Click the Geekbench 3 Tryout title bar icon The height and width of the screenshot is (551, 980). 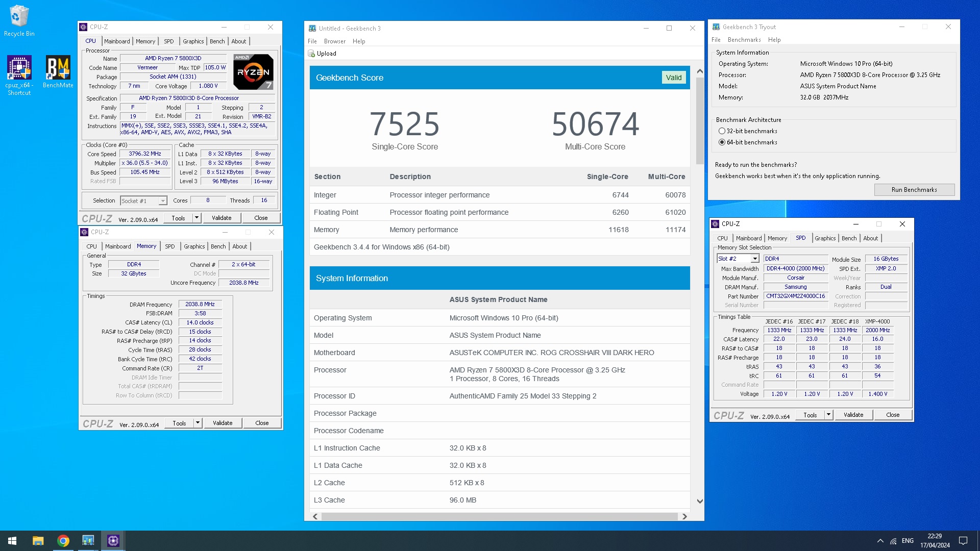tap(717, 27)
